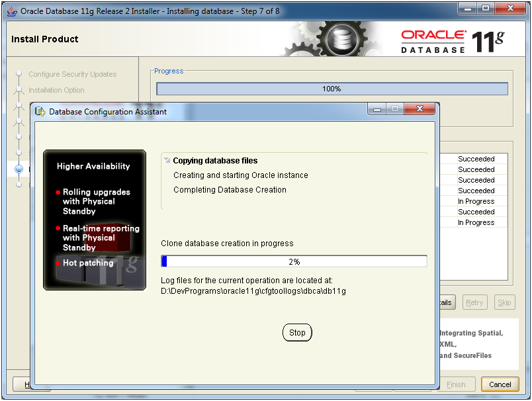
Task: Click the Retry button
Action: tap(474, 302)
